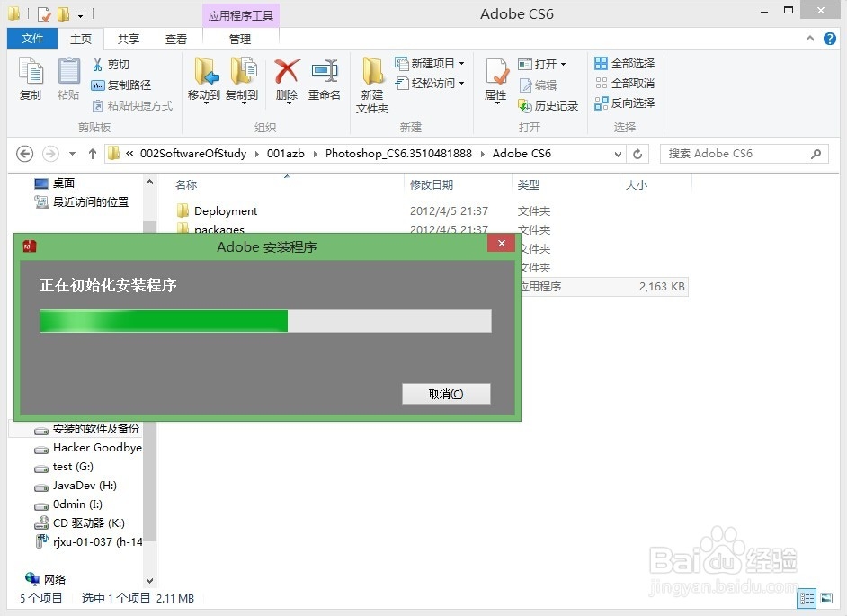The image size is (847, 616).
Task: Click the Back navigation arrow
Action: click(24, 154)
